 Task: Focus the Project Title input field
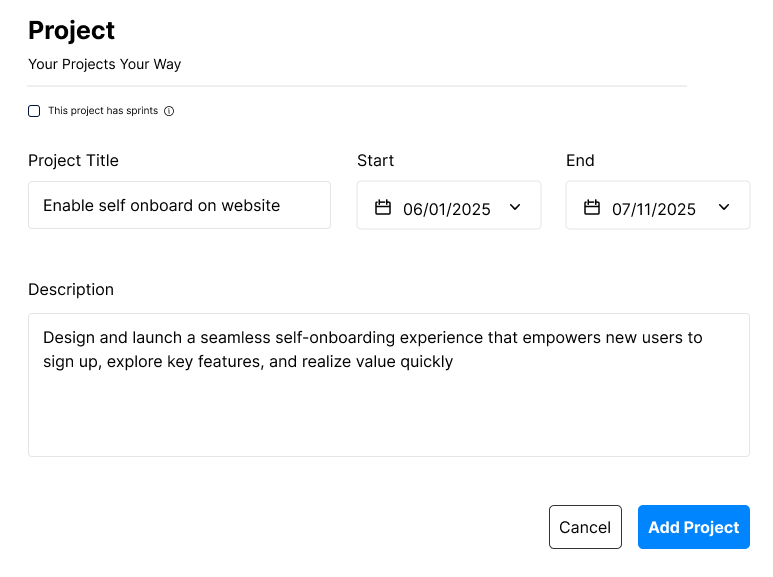pos(179,205)
